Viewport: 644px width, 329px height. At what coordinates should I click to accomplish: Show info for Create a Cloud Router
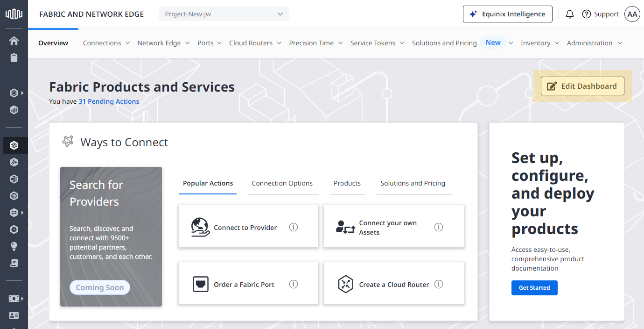pyautogui.click(x=438, y=284)
